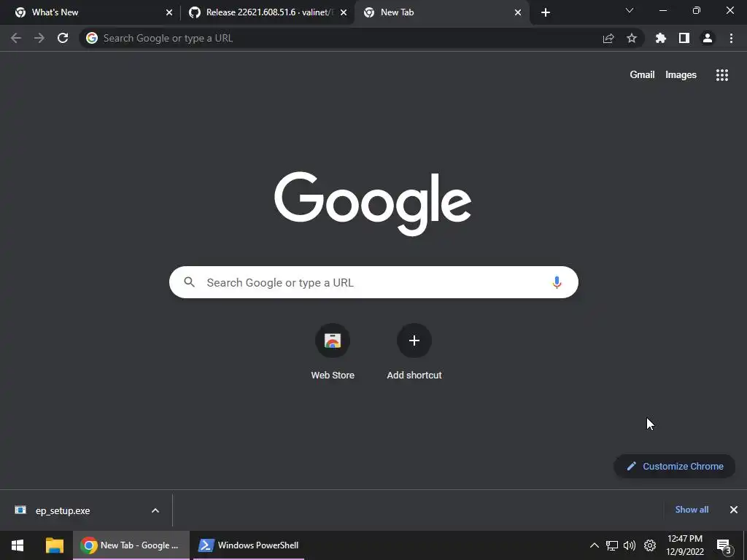Open Chrome's three-dot menu

click(x=731, y=38)
